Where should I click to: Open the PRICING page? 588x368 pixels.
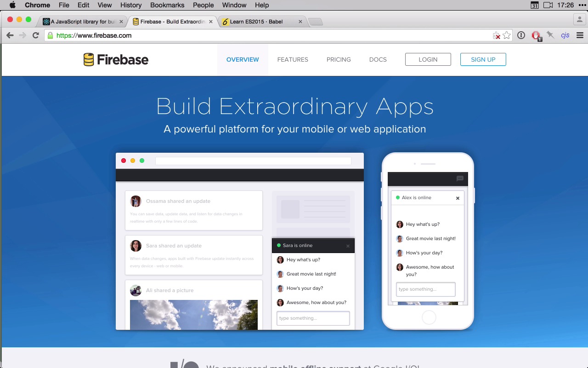click(339, 59)
